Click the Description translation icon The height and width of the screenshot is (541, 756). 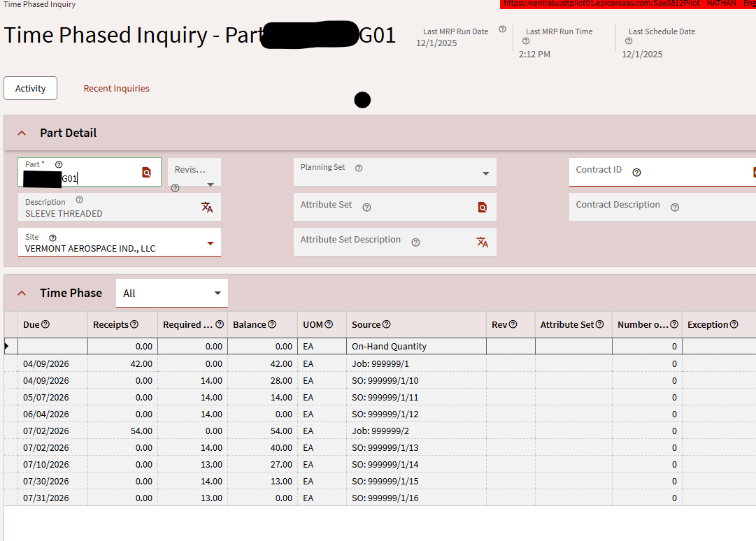(206, 207)
